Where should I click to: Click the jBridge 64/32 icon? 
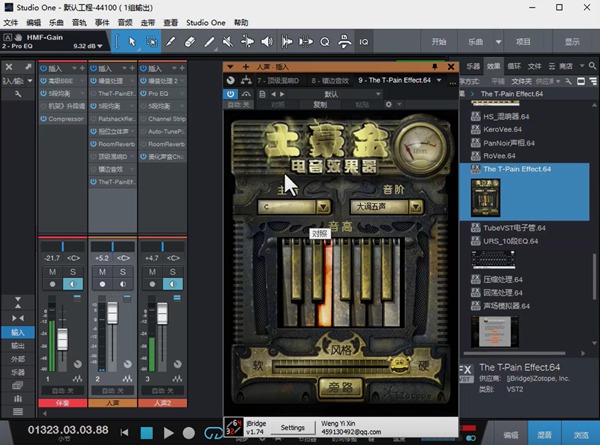point(234,427)
